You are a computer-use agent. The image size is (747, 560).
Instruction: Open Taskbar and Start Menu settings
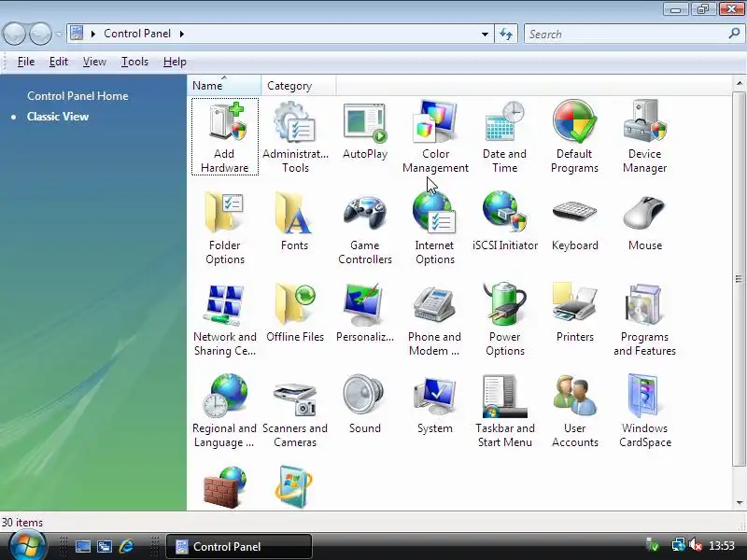point(505,411)
